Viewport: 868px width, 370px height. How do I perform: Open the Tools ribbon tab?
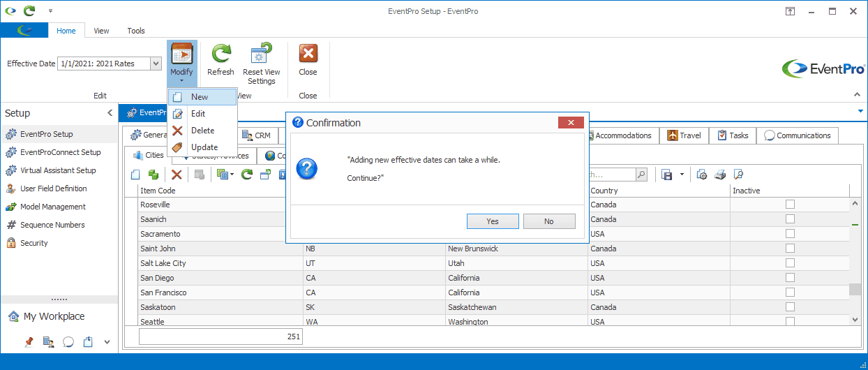tap(136, 31)
